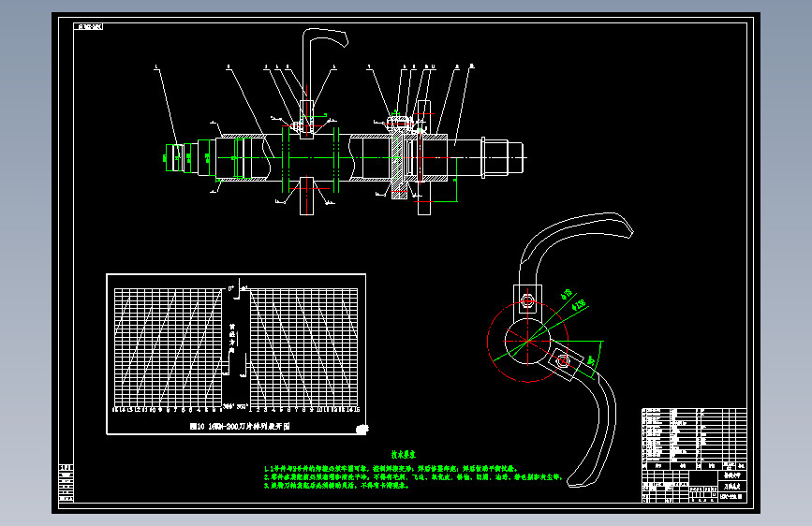This screenshot has width=812, height=526.
Task: Click the drawing number box at top left
Action: click(89, 26)
